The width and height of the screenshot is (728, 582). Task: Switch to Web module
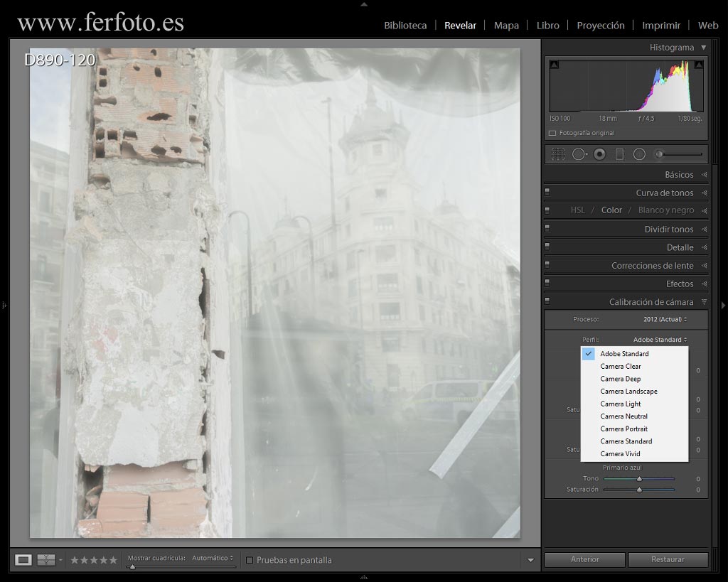pyautogui.click(x=708, y=26)
